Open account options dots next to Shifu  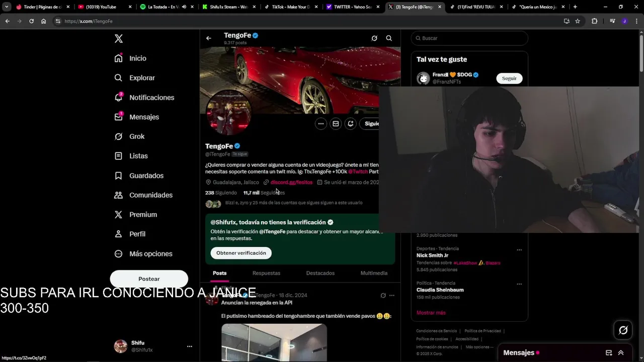190,346
